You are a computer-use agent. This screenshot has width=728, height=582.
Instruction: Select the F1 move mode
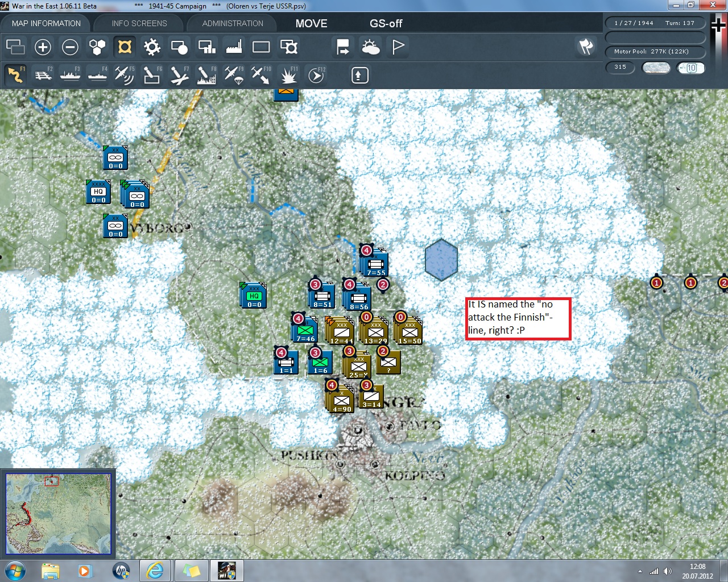15,75
